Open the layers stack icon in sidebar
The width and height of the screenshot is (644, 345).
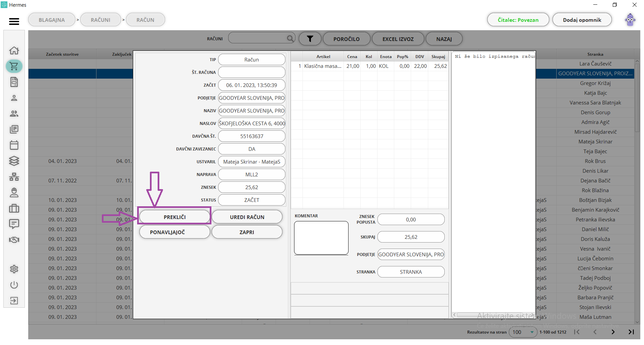click(14, 161)
